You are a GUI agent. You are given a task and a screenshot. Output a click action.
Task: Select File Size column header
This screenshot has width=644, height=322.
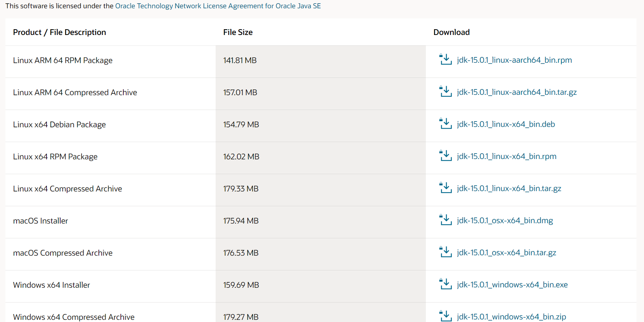point(238,32)
